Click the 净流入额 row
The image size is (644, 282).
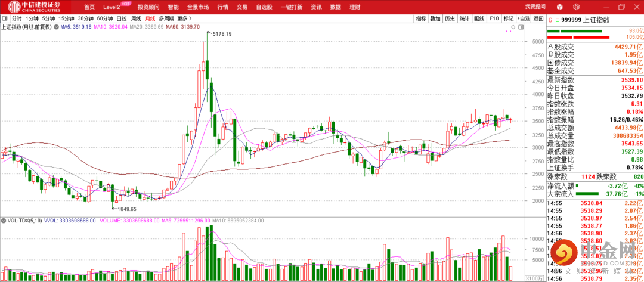(x=595, y=185)
